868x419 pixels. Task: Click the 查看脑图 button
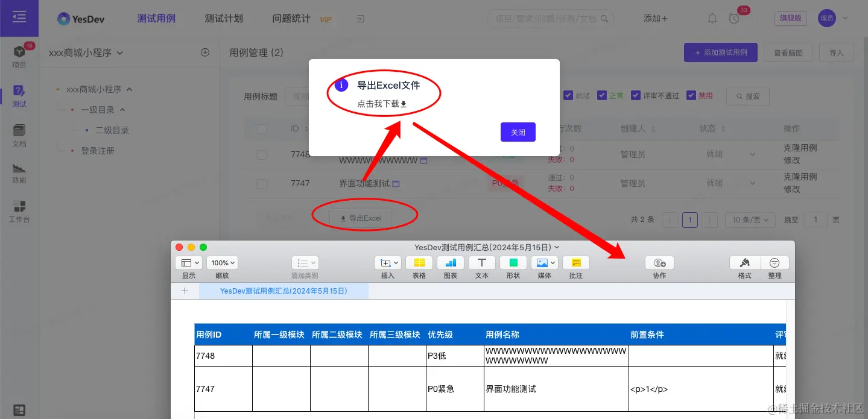788,52
